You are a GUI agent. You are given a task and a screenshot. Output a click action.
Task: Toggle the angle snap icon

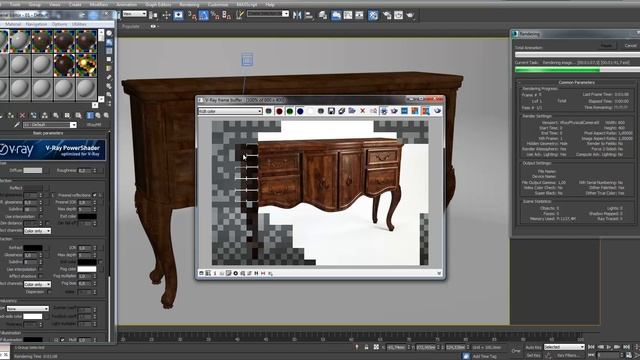(204, 16)
